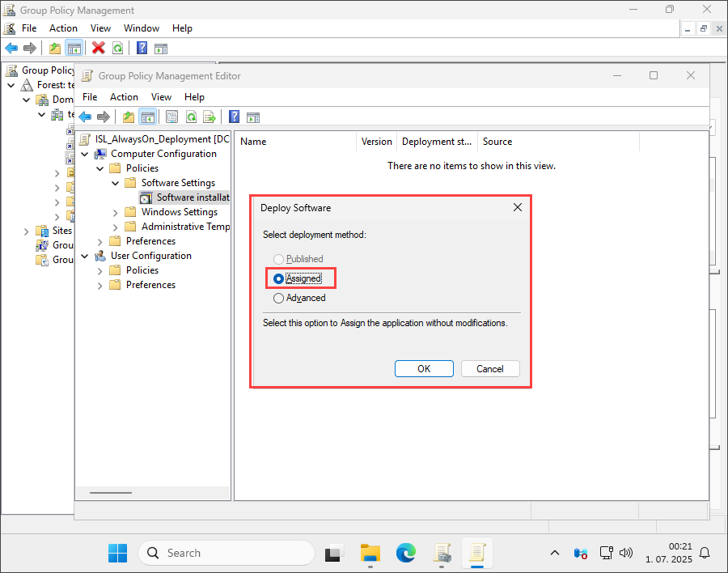Expand Preferences under Computer Configuration
The height and width of the screenshot is (573, 728).
coord(99,242)
